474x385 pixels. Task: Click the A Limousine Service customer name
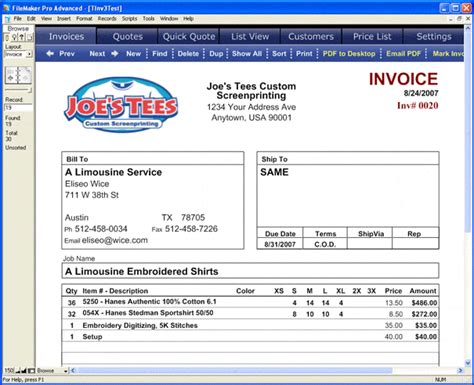[113, 172]
